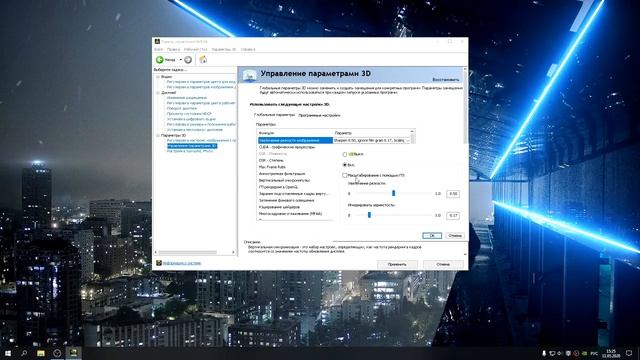Viewport: 640px width, 360px height.
Task: Click the film grain value field 0.17
Action: coord(453,215)
